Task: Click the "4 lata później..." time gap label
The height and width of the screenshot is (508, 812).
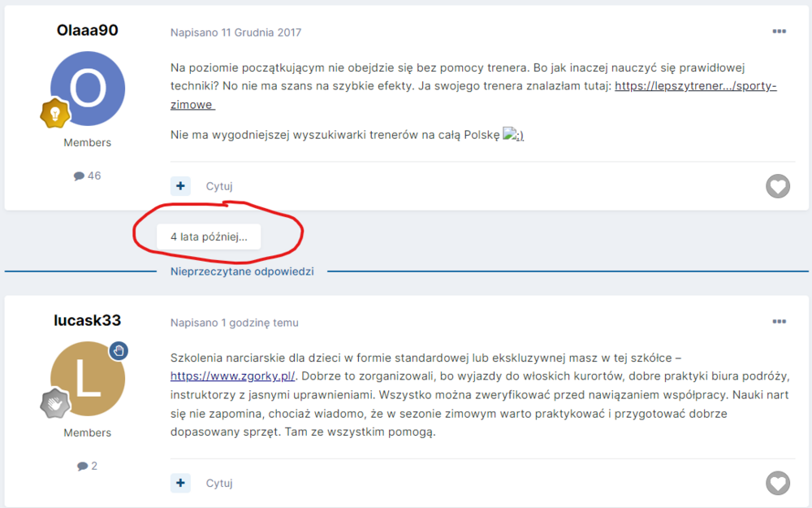Action: (209, 237)
